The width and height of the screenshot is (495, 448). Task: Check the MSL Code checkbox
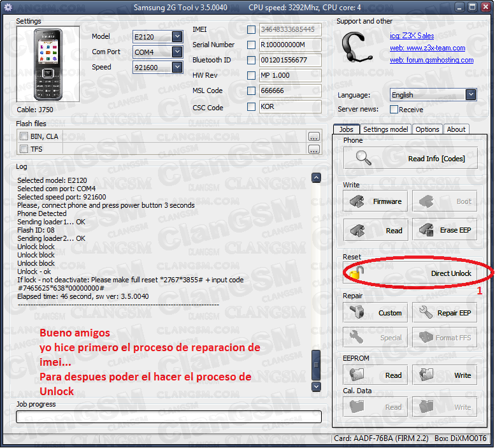251,91
